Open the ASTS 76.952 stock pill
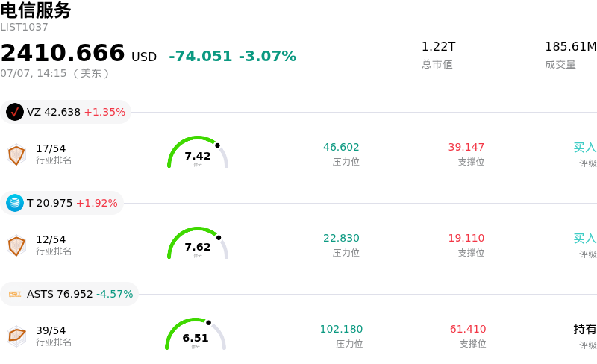The width and height of the screenshot is (597, 364). point(69,294)
